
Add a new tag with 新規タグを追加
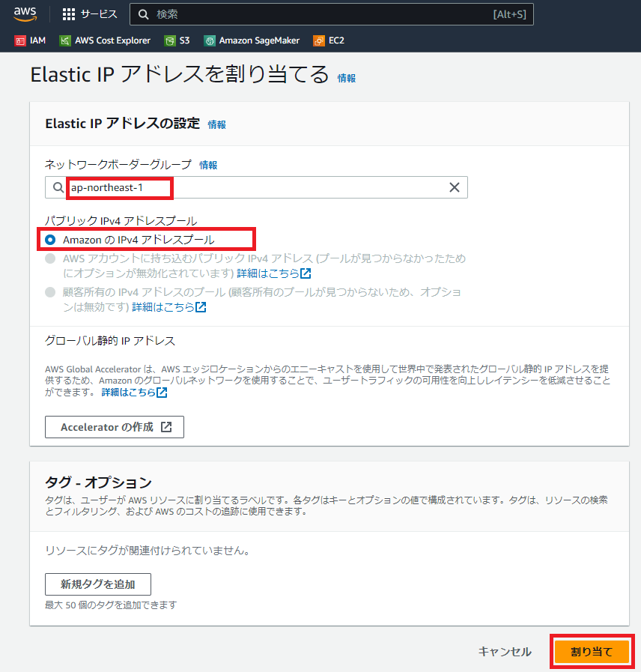[x=97, y=584]
